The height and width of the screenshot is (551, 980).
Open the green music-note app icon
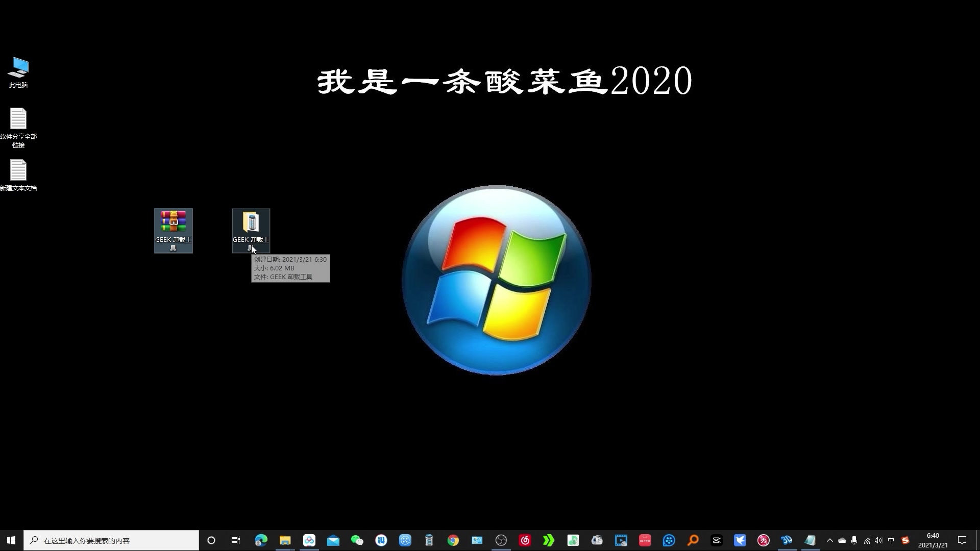pos(573,540)
